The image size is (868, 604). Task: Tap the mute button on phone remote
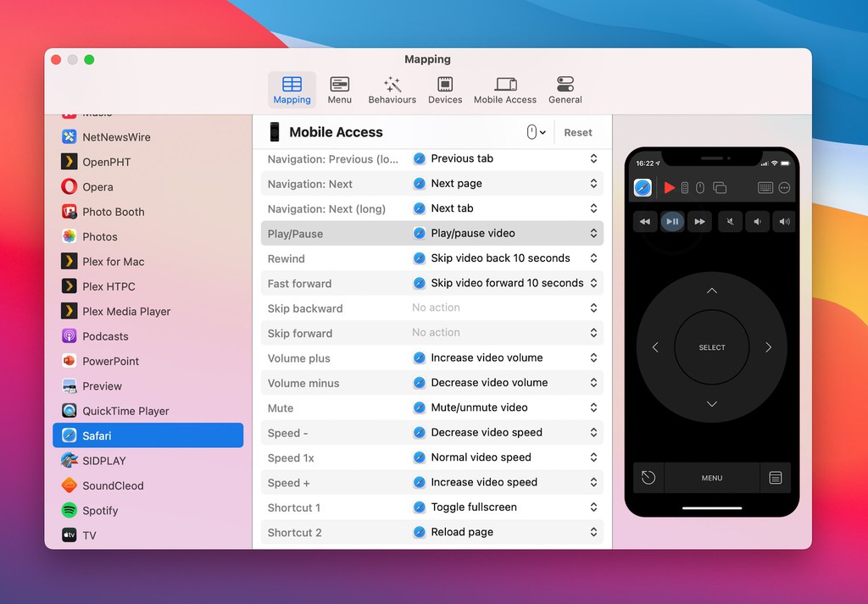coord(731,221)
